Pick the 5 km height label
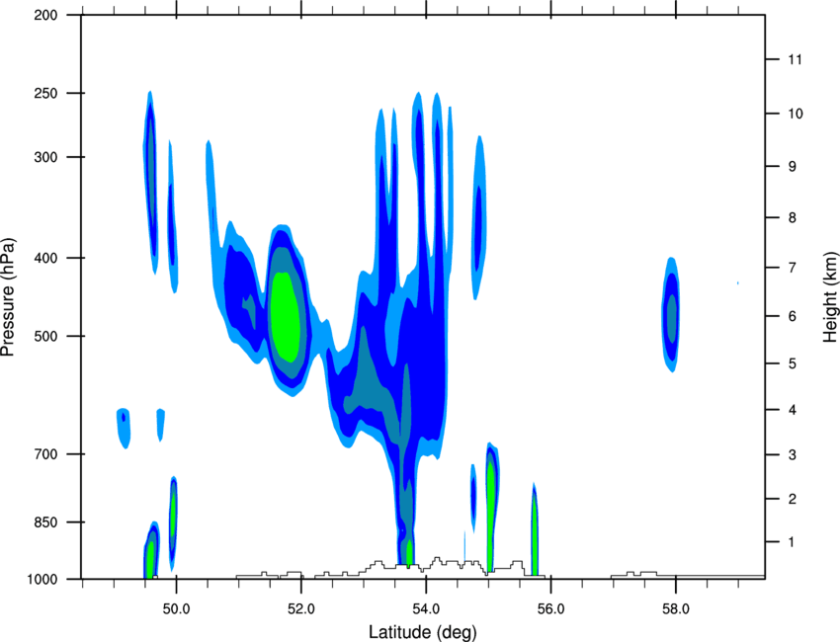Image resolution: width=840 pixels, height=642 pixels. 792,363
